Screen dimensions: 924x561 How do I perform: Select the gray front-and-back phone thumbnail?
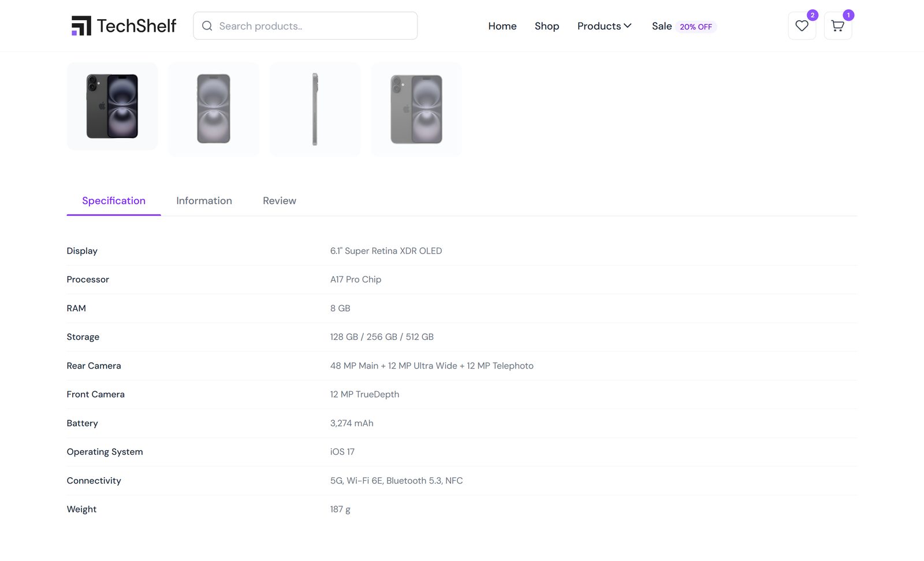click(x=416, y=109)
